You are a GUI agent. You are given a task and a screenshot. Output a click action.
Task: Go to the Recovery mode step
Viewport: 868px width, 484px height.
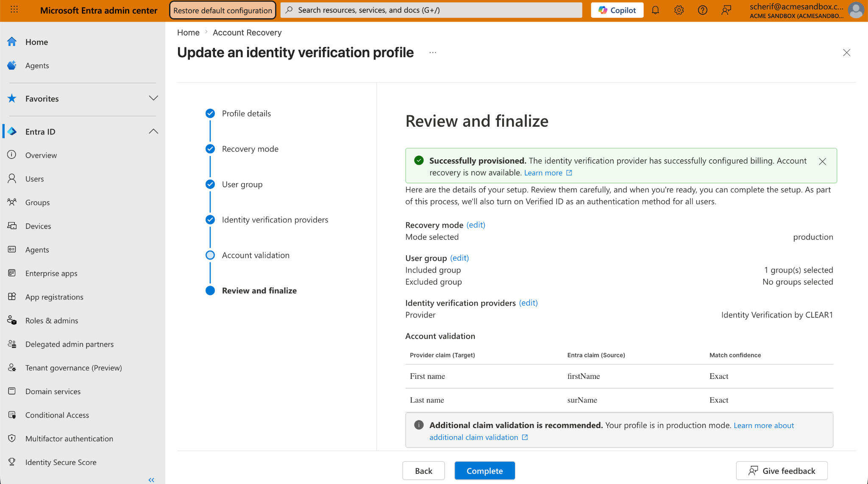[250, 149]
